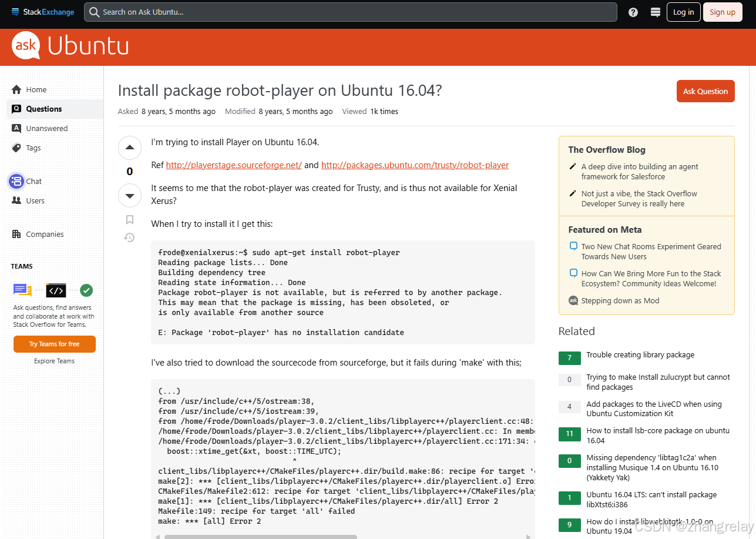Screen dimensions: 756x539
Task: Focus the Search on Ask Ubuntu field
Action: (350, 12)
